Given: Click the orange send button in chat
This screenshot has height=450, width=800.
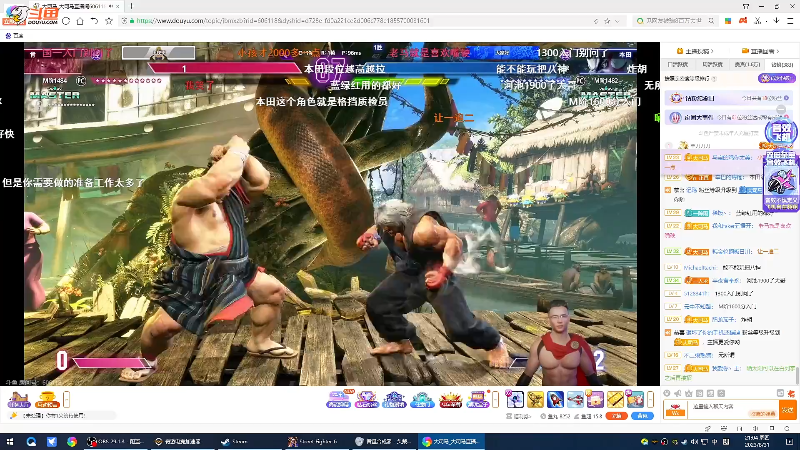Looking at the screenshot, I should coord(787,409).
